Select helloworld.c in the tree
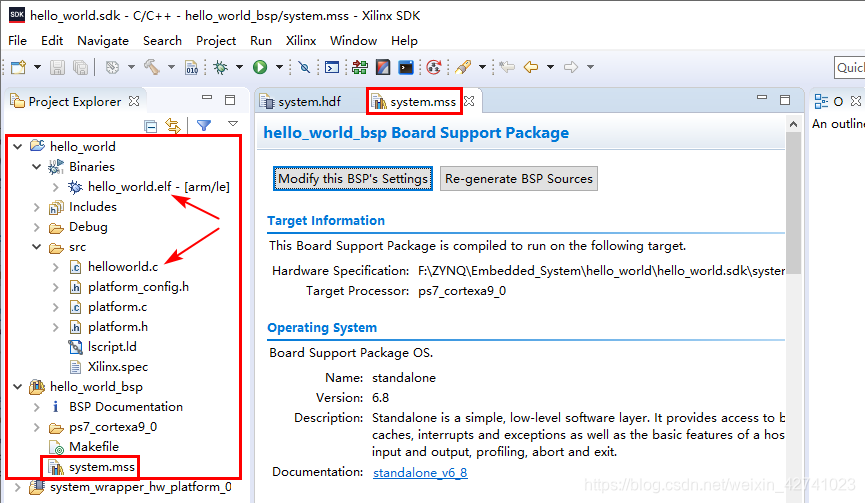The height and width of the screenshot is (503, 865). (122, 267)
